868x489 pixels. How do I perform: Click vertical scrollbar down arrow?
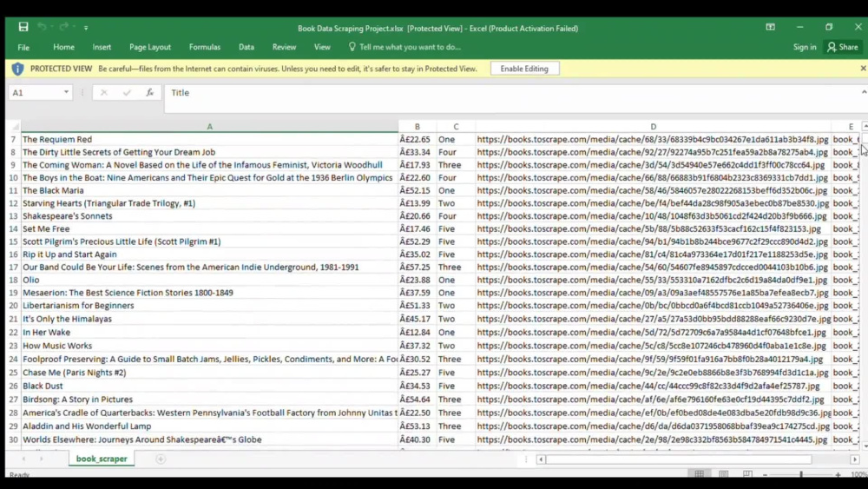tap(865, 446)
